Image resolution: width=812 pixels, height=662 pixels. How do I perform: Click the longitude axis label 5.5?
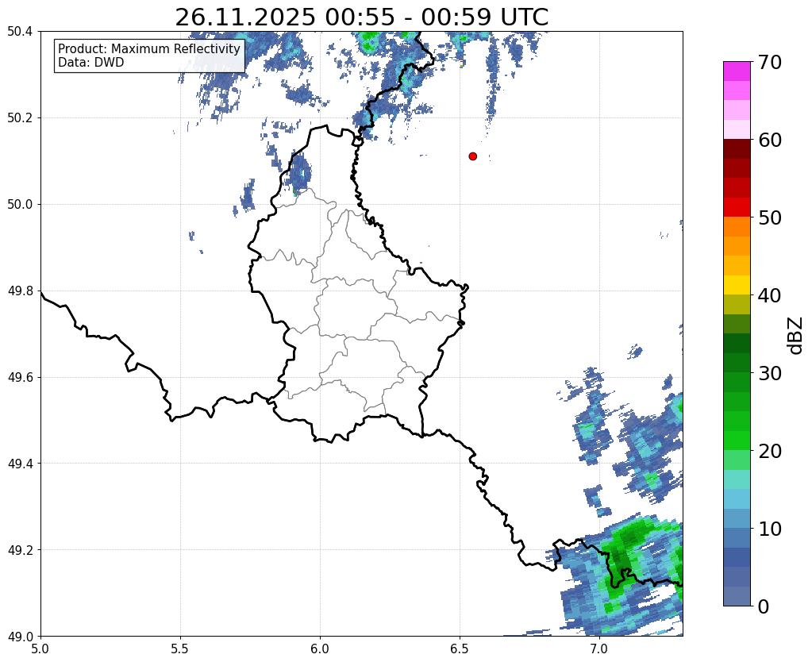point(180,648)
